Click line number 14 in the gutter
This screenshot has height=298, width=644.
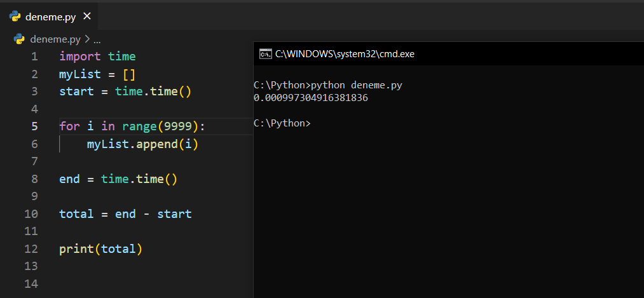pyautogui.click(x=31, y=283)
